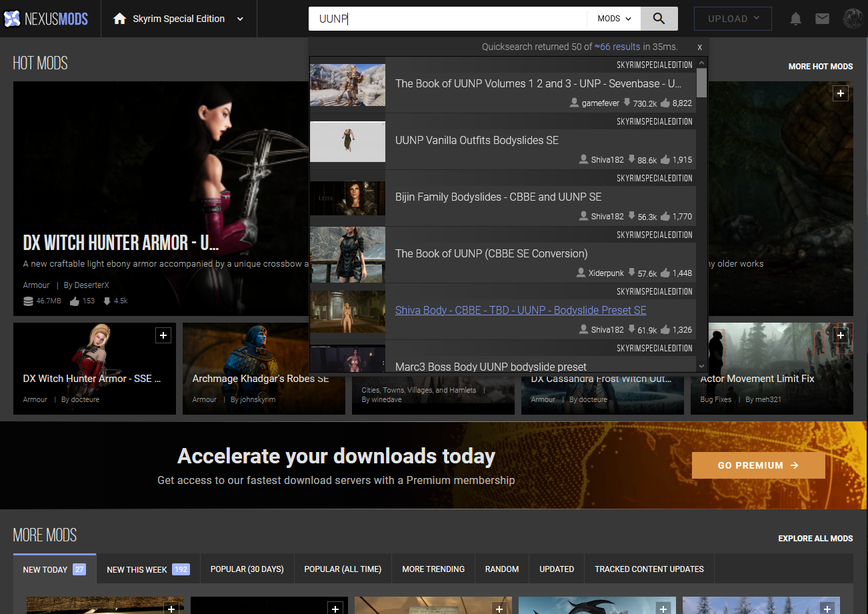868x614 pixels.
Task: Open the ~66 results link
Action: click(x=617, y=47)
